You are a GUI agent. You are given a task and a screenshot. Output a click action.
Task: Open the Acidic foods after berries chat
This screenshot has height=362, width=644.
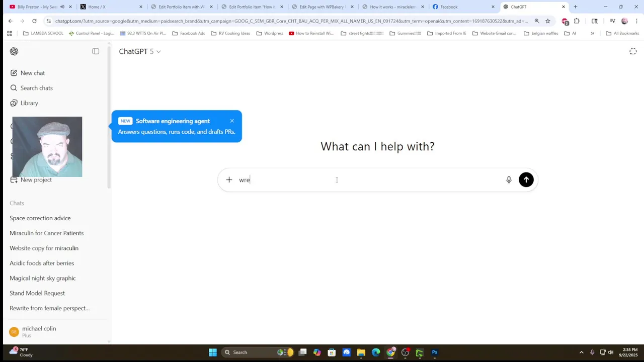(x=42, y=263)
